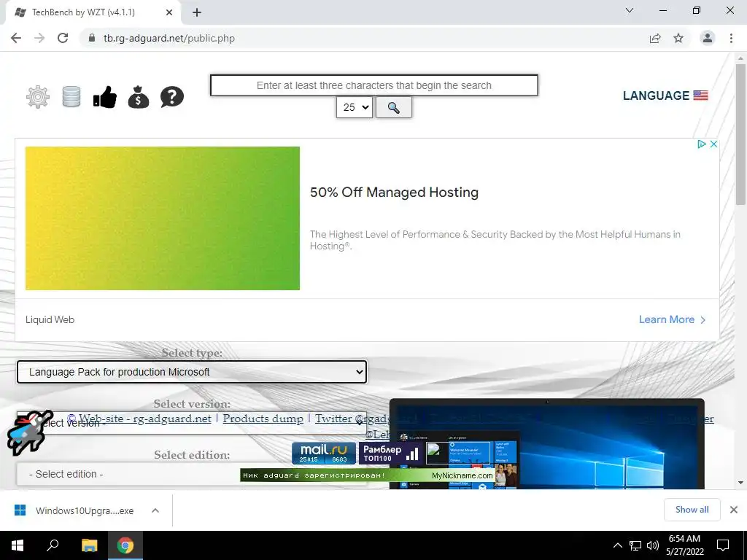The image size is (747, 560).
Task: Click the money bag donate icon
Action: coord(139,97)
